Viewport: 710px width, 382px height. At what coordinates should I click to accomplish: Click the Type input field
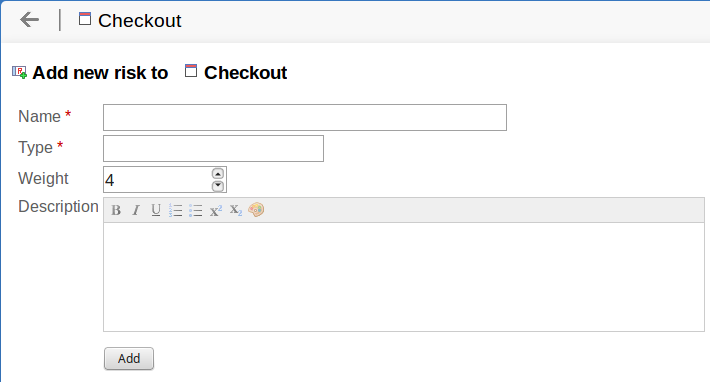(213, 148)
